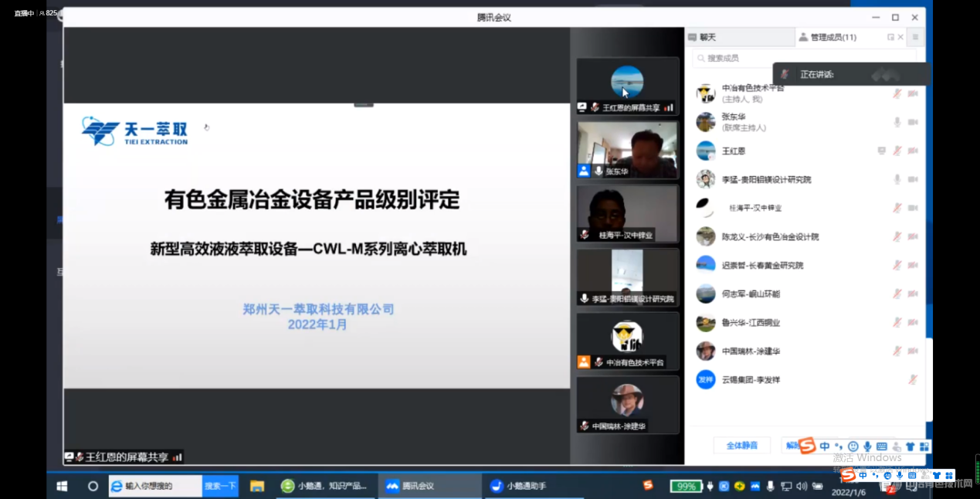Switch to the 聊天 chat tab
Viewport: 980px width, 499px height.
coord(739,37)
